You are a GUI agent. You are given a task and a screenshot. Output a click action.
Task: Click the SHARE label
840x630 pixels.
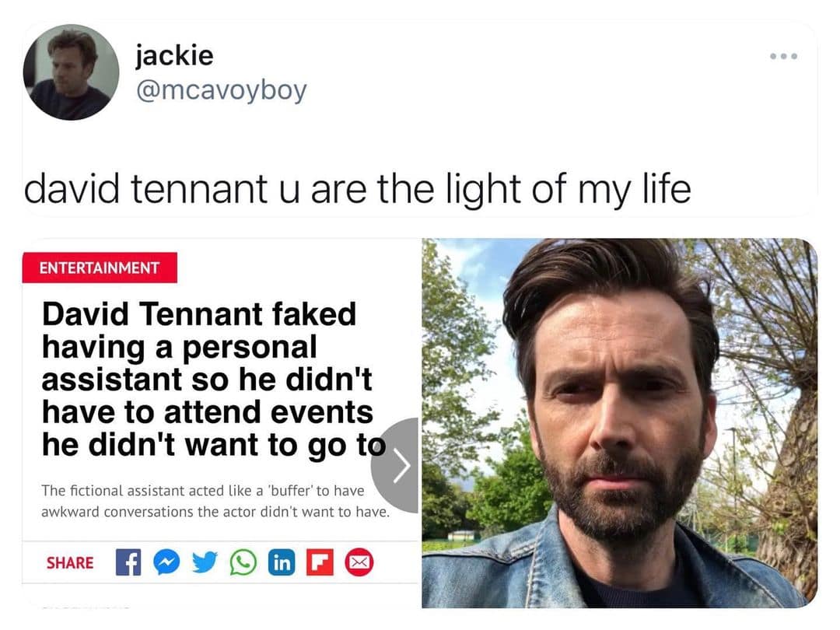point(70,562)
